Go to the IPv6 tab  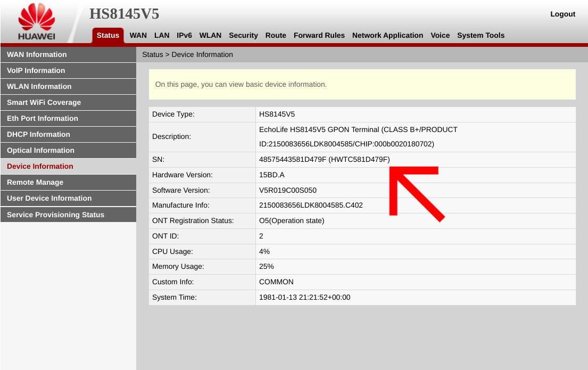point(184,35)
